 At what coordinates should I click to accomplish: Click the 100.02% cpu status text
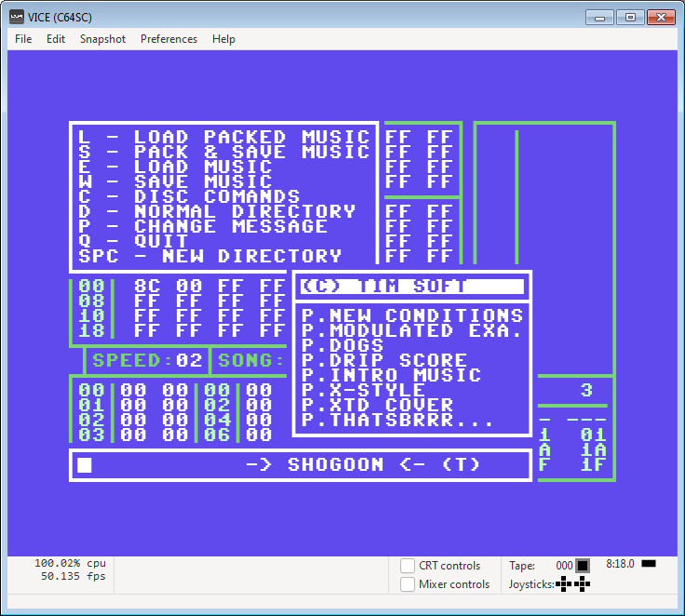pyautogui.click(x=70, y=563)
